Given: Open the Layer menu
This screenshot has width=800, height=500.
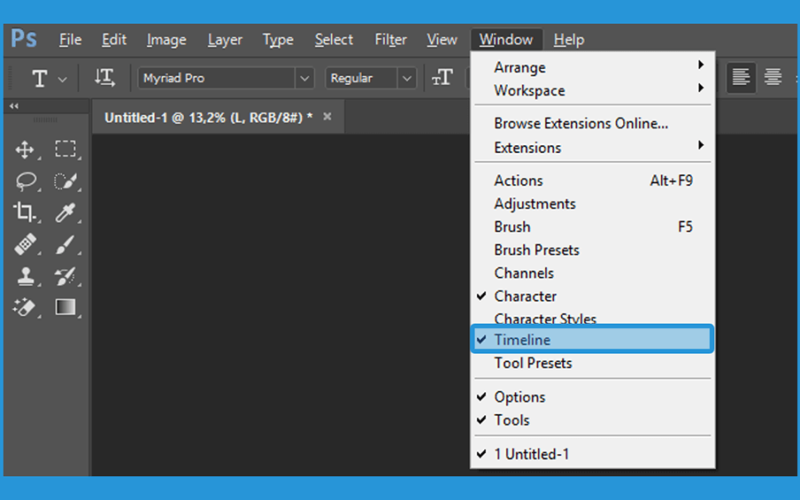Looking at the screenshot, I should tap(224, 39).
